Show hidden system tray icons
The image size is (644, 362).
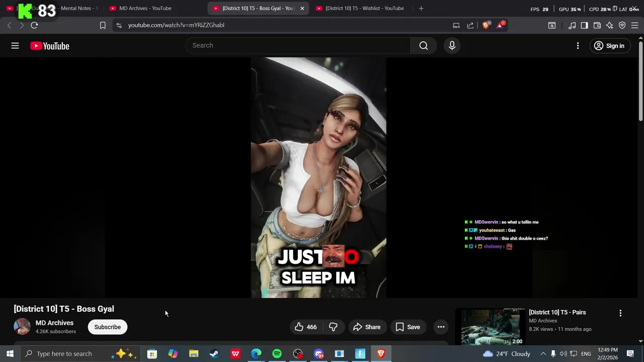point(543,354)
